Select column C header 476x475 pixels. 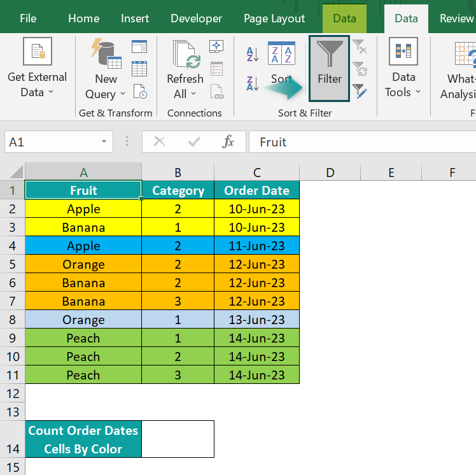pyautogui.click(x=257, y=172)
